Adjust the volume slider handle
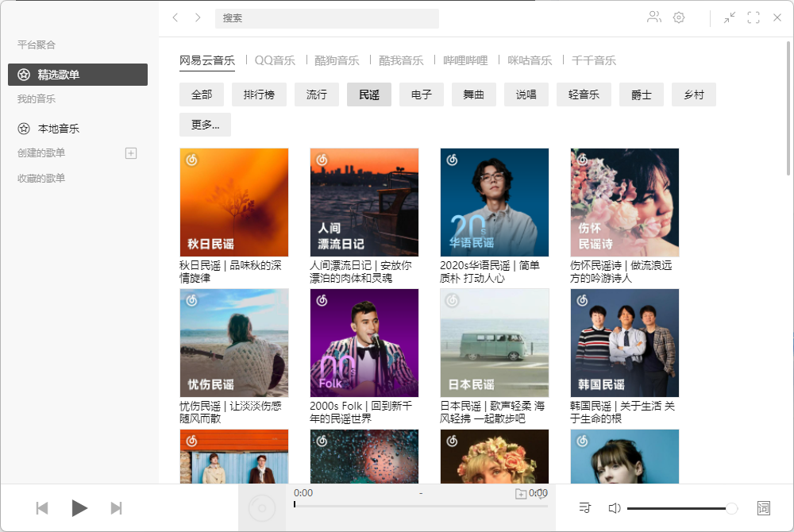Image resolution: width=794 pixels, height=532 pixels. (x=731, y=508)
